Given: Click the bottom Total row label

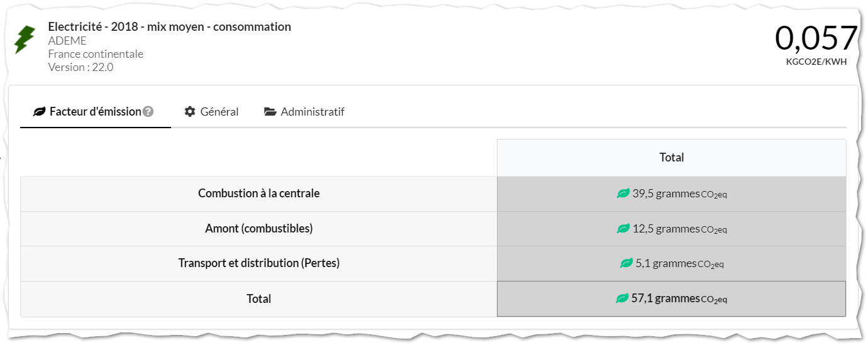Looking at the screenshot, I should click(x=259, y=299).
